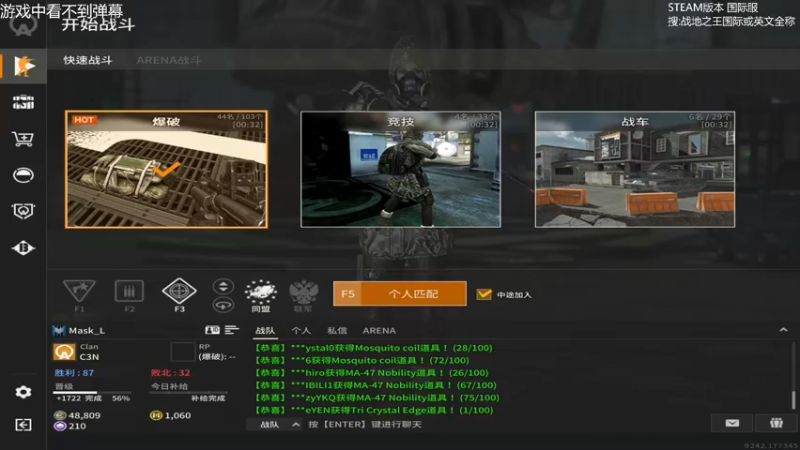Open the ARENA chat tab
Viewport: 800px width, 450px height.
click(379, 331)
